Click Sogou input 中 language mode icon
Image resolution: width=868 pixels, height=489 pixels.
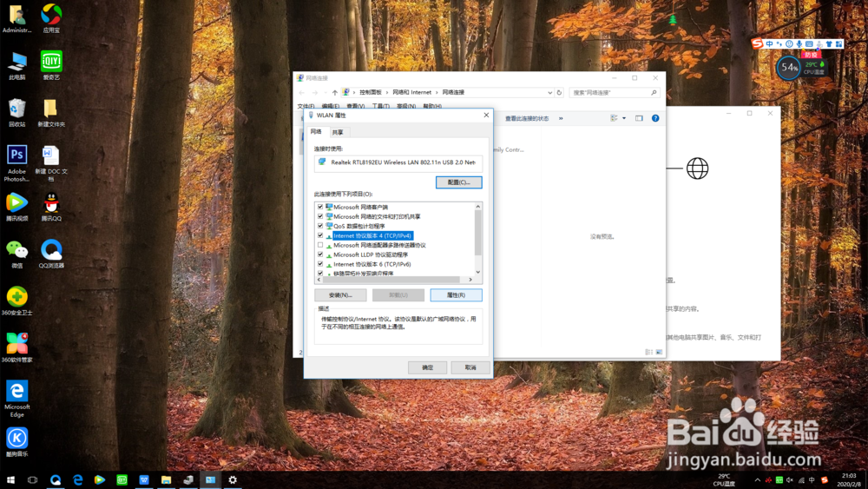click(769, 43)
